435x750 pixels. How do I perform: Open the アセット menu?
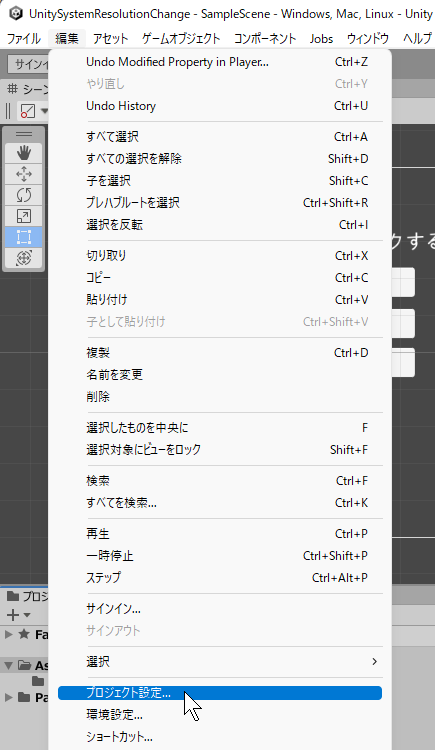click(x=111, y=38)
